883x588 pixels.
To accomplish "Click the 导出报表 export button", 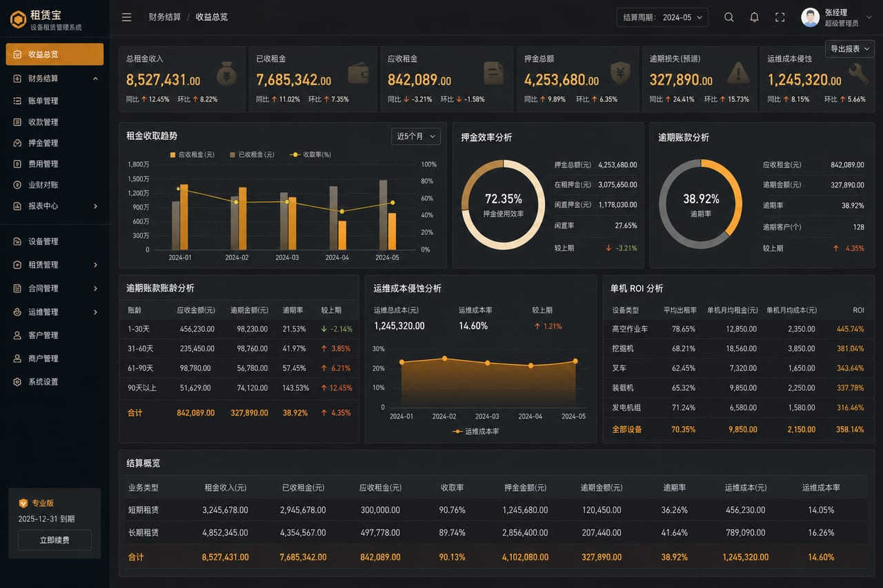I will click(850, 49).
